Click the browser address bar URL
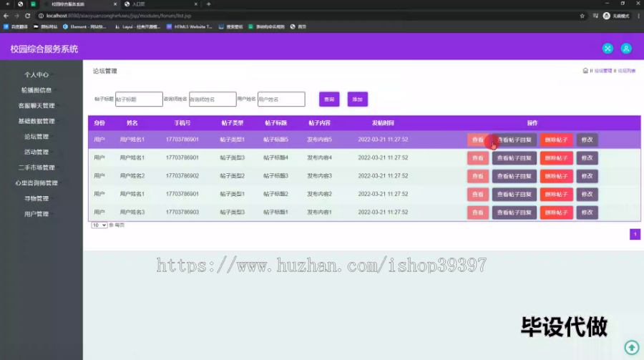This screenshot has height=360, width=644. [119, 16]
